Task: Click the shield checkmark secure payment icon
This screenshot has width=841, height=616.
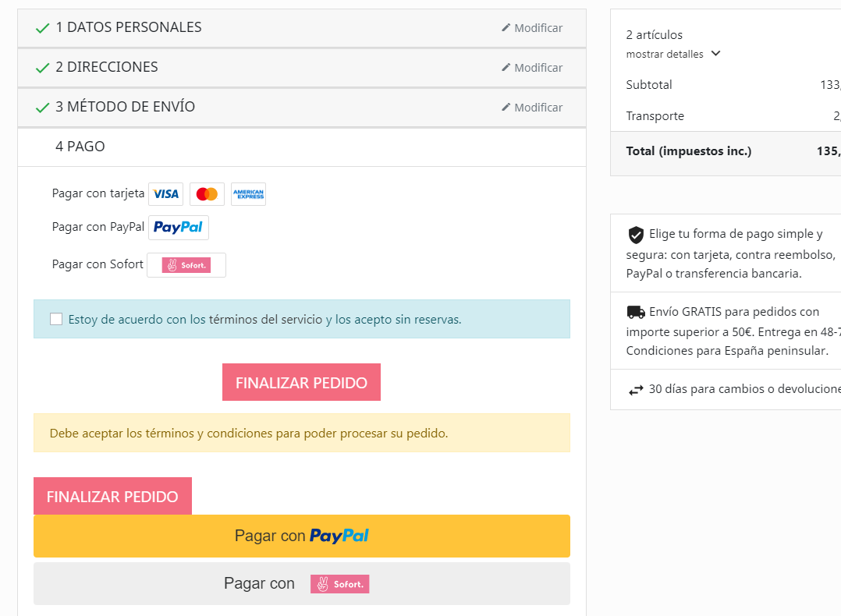Action: point(636,235)
